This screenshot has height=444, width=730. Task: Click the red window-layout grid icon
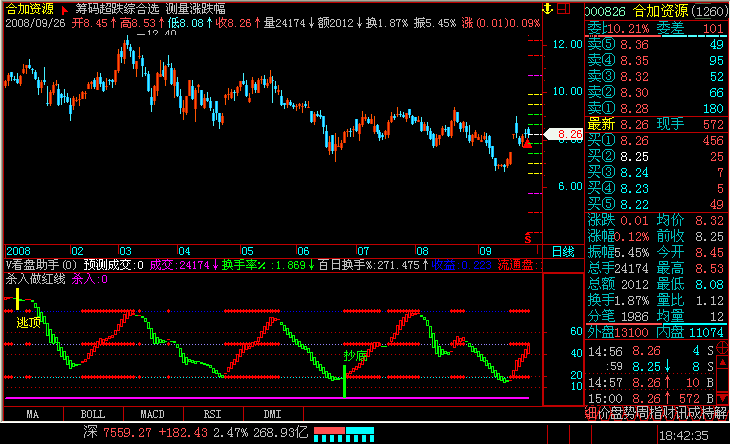pyautogui.click(x=563, y=8)
